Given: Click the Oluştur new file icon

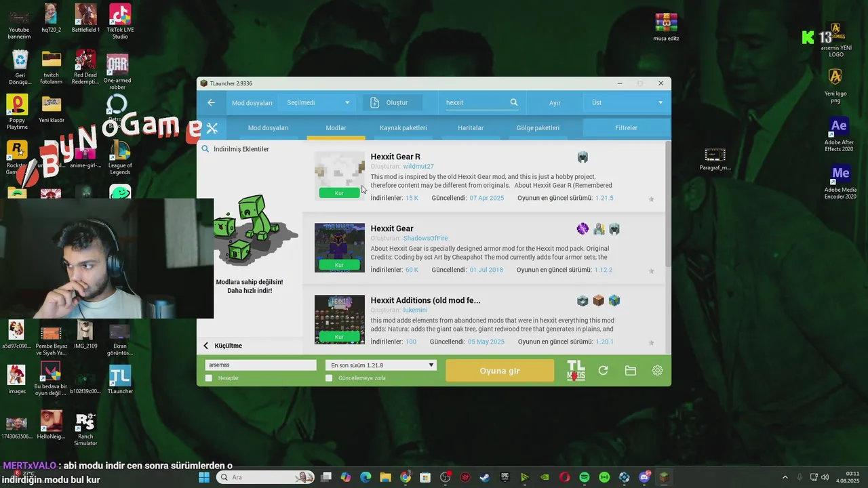Looking at the screenshot, I should (x=374, y=102).
